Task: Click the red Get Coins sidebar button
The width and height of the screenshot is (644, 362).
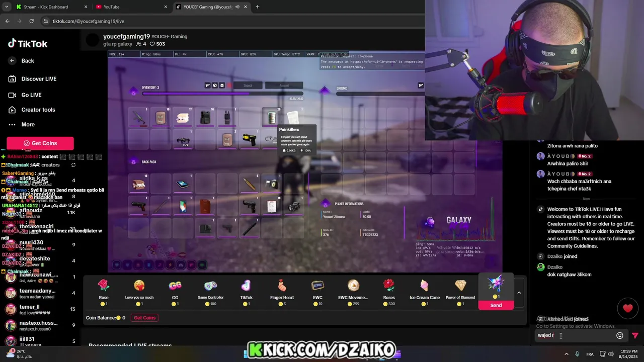Action: click(40, 143)
